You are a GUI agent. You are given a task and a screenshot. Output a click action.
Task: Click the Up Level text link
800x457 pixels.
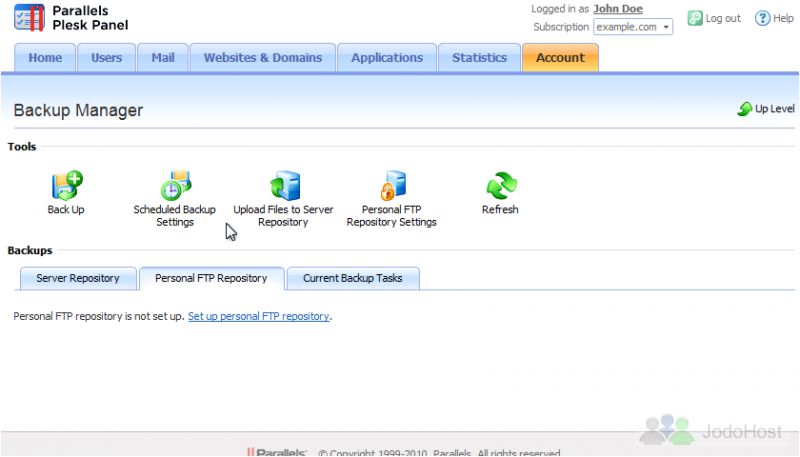pos(774,109)
